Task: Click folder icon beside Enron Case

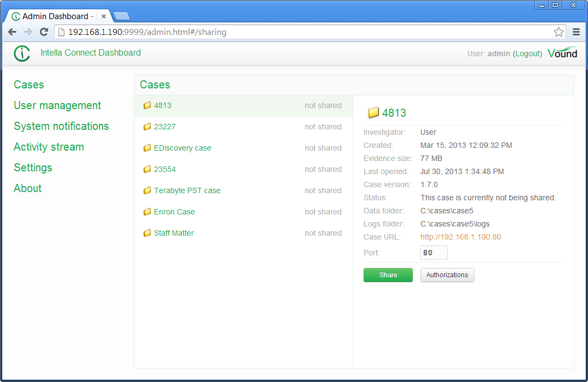Action: coord(147,212)
